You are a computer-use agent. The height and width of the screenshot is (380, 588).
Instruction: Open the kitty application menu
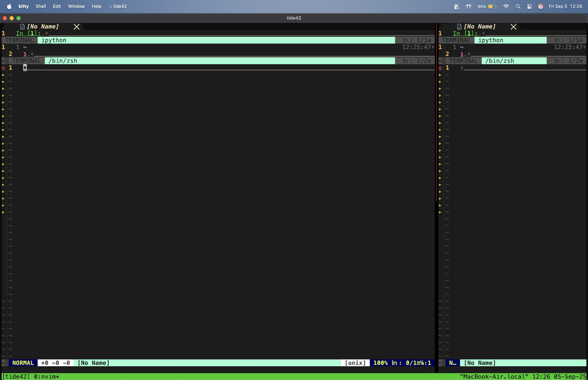click(x=24, y=6)
